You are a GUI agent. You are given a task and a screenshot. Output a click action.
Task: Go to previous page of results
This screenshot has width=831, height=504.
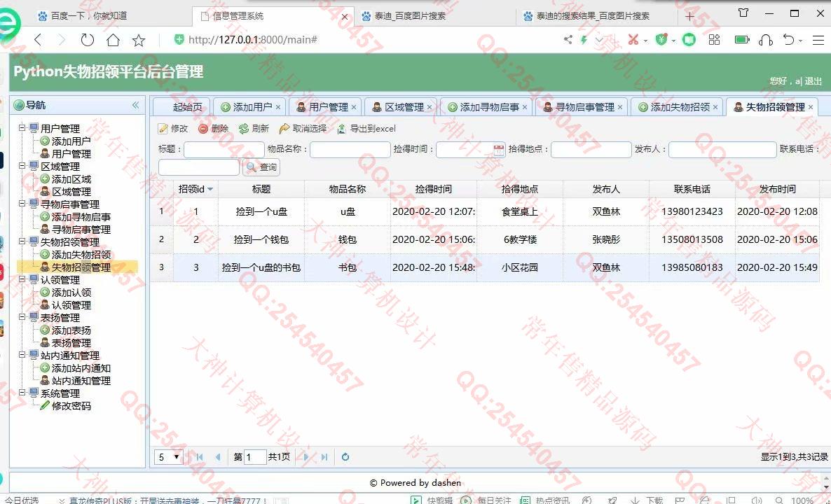click(x=218, y=457)
